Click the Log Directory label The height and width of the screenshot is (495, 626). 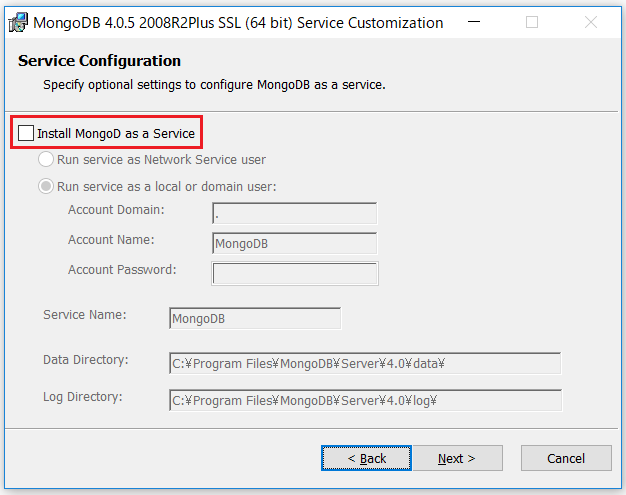pyautogui.click(x=82, y=397)
